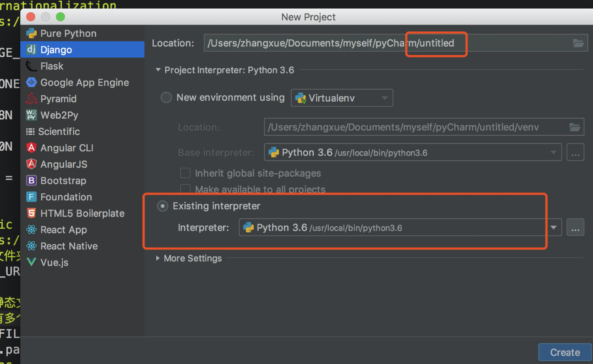593x364 pixels.
Task: Click the React Native atom icon
Action: (x=31, y=246)
